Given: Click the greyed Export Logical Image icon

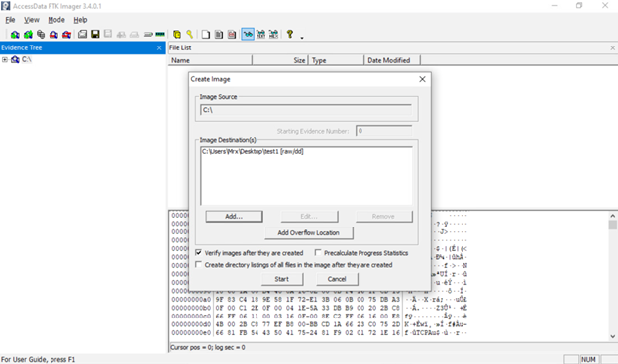Looking at the screenshot, I should [108, 34].
